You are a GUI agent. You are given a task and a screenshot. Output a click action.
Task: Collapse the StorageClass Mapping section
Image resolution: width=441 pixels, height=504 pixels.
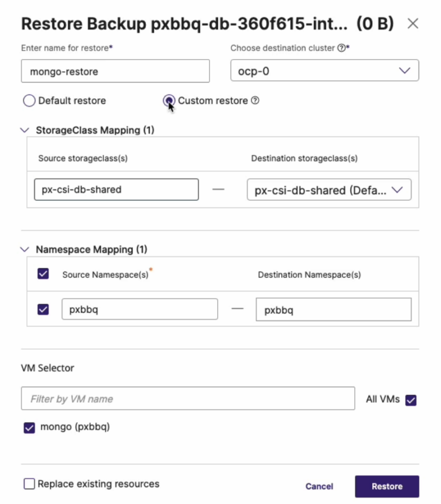24,130
